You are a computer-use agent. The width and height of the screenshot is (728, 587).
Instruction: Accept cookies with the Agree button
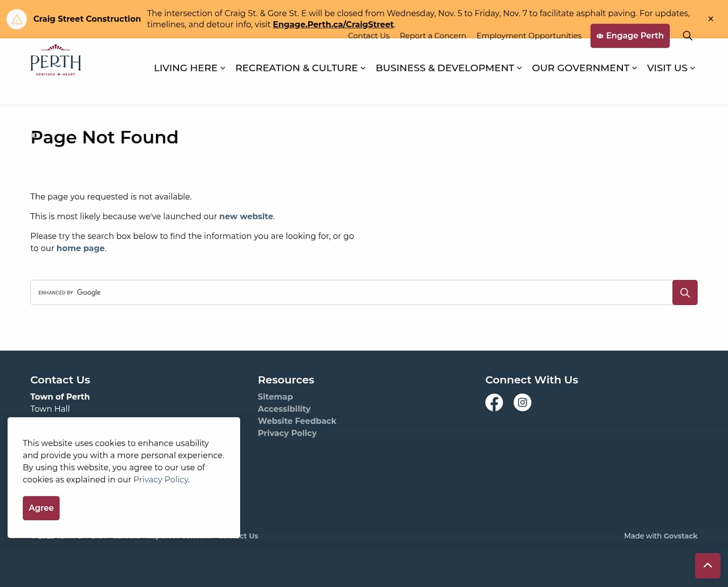41,508
